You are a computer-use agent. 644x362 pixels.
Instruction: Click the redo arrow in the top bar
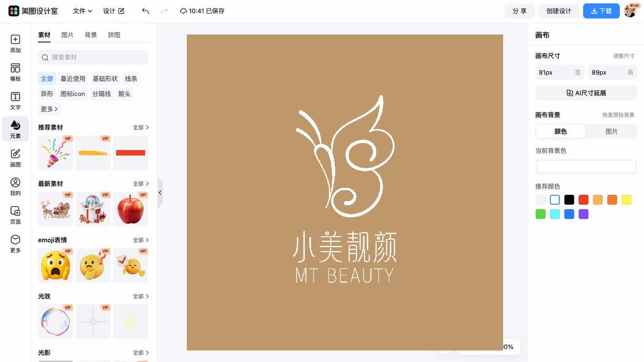(164, 11)
